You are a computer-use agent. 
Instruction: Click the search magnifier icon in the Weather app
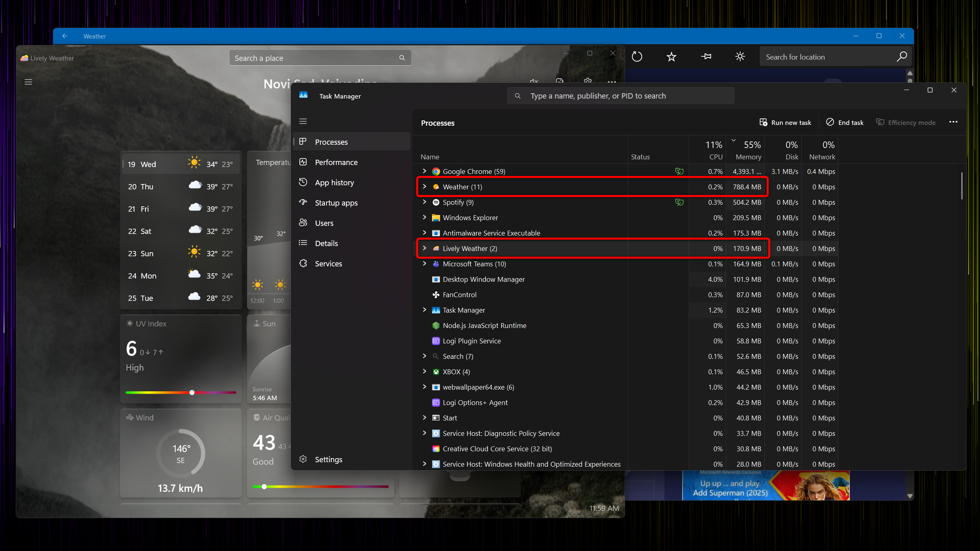click(901, 57)
